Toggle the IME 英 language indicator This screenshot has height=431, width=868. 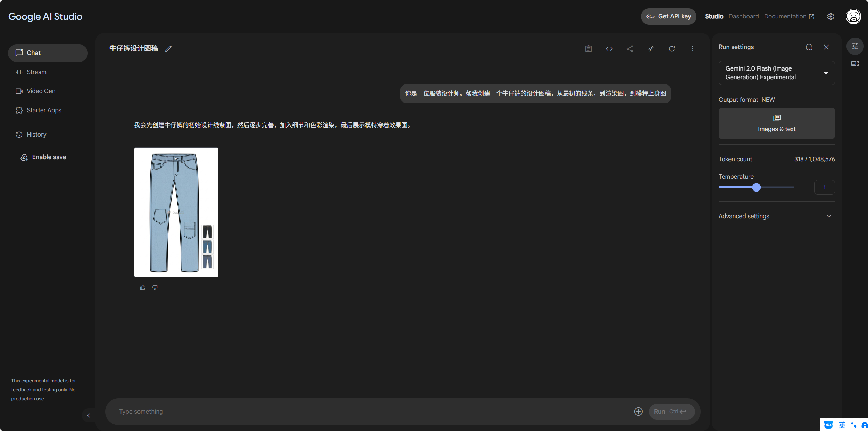pos(842,425)
